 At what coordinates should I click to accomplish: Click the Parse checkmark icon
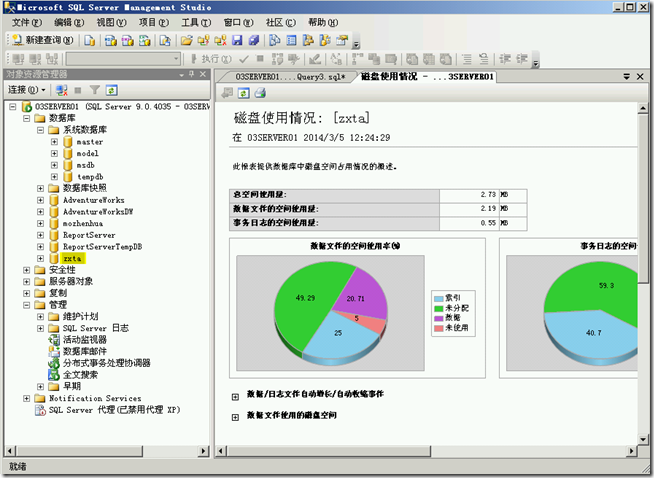[244, 59]
